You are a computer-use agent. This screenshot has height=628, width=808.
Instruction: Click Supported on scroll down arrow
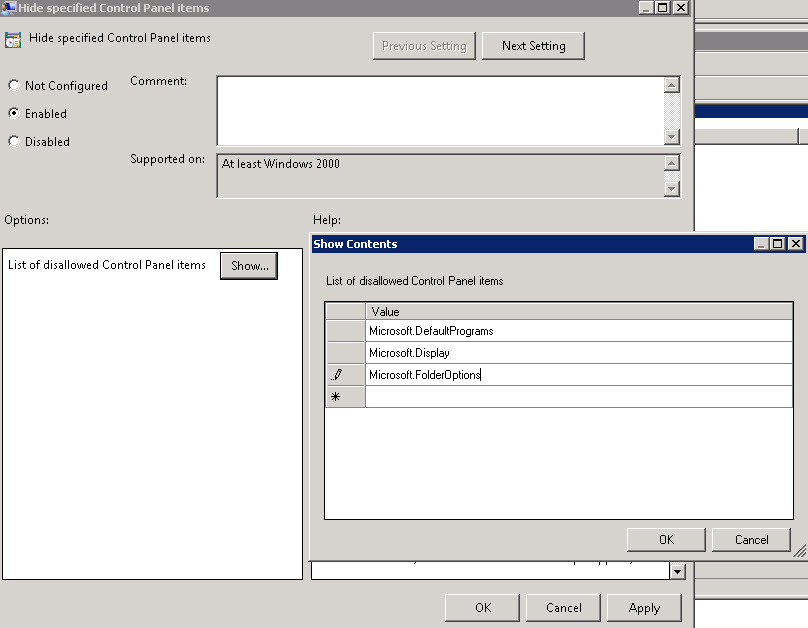671,189
